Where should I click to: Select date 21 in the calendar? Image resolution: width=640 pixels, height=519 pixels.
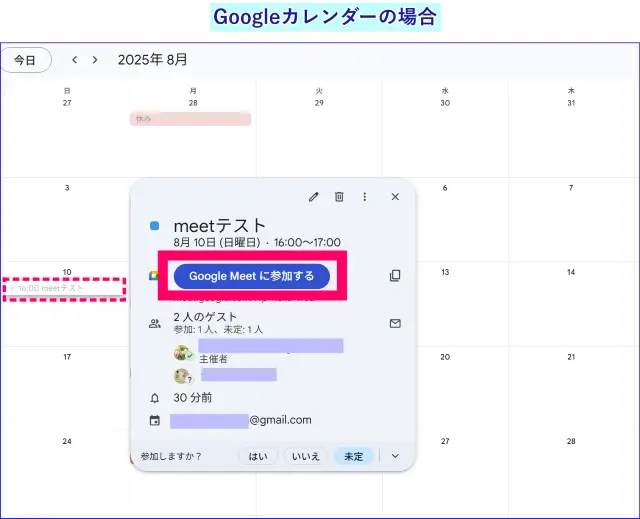(571, 357)
